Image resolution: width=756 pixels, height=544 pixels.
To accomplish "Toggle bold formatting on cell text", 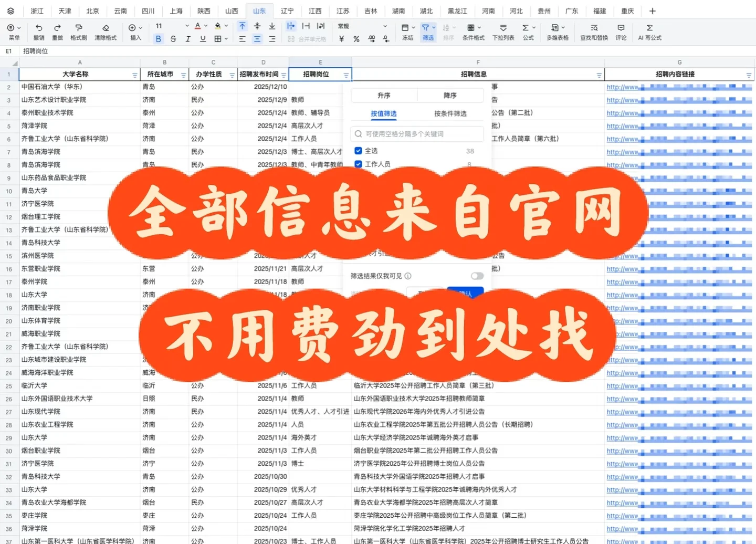I will coord(158,38).
